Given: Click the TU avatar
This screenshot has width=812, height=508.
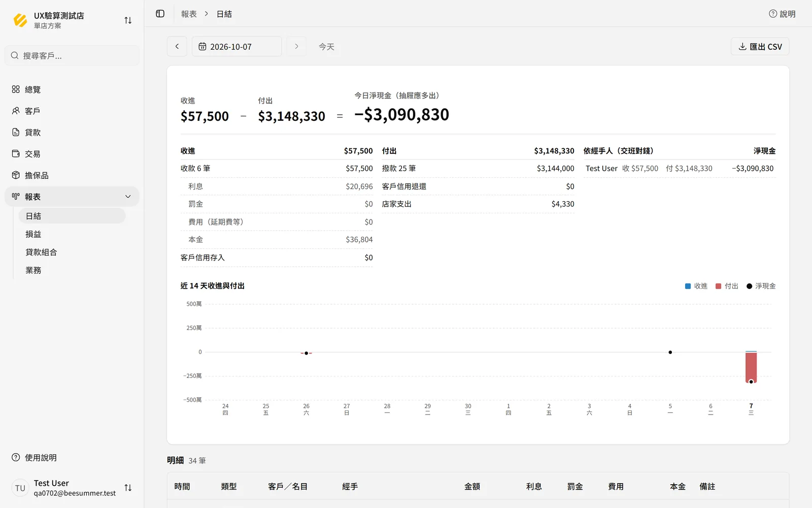Looking at the screenshot, I should (20, 488).
